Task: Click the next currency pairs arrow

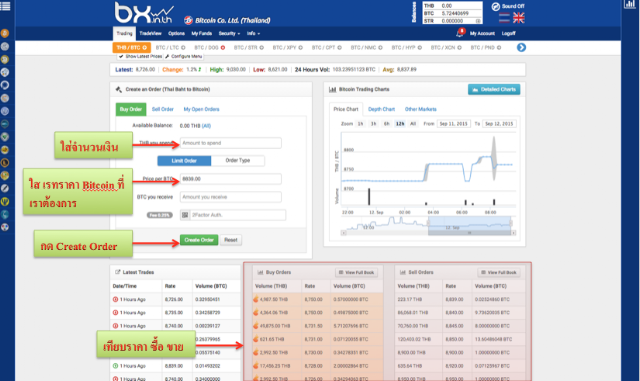Action: (521, 47)
